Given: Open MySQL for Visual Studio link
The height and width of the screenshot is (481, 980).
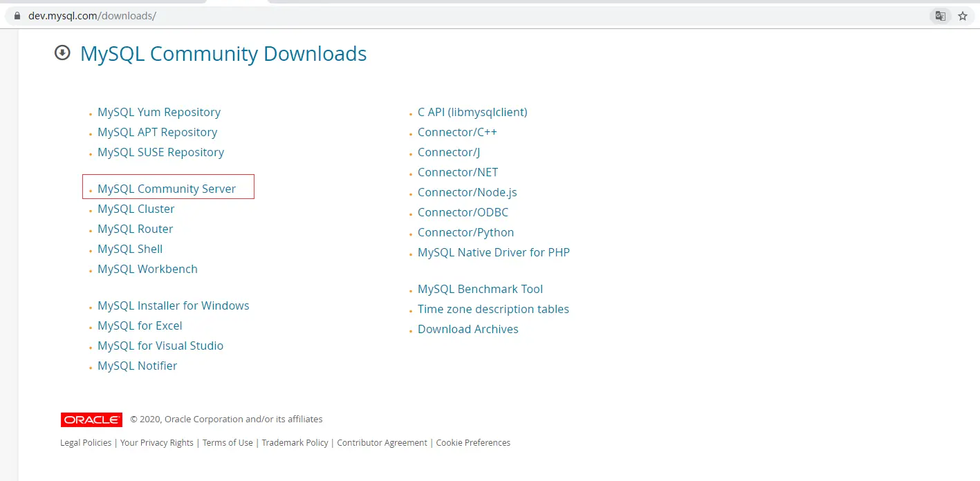Looking at the screenshot, I should pyautogui.click(x=160, y=346).
